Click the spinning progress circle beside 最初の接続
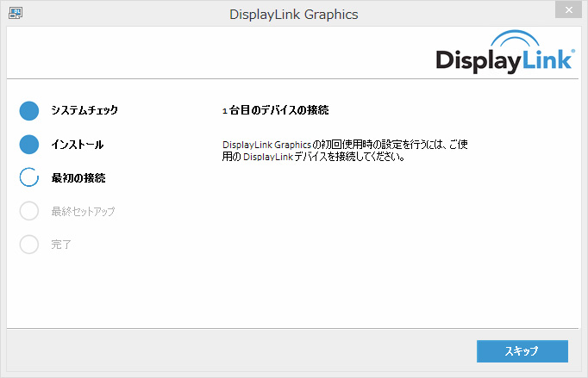 click(x=29, y=177)
